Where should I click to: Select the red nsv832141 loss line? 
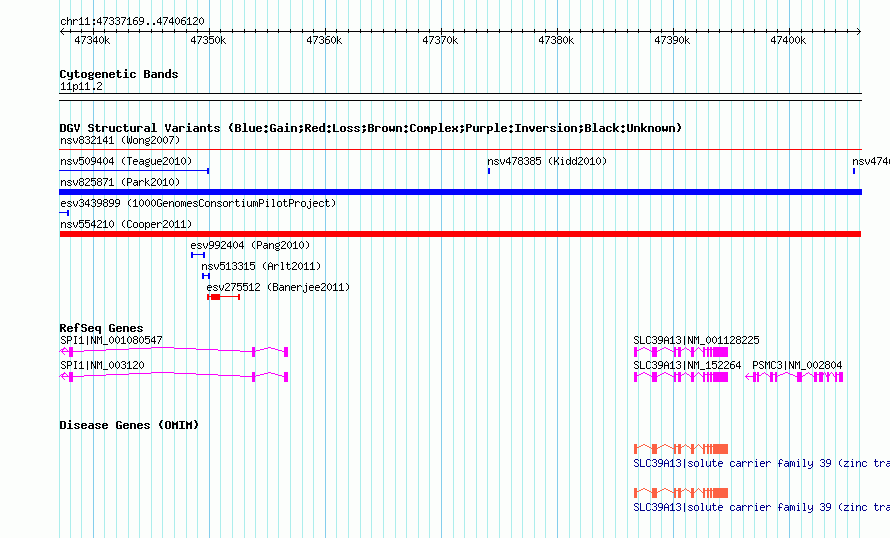(460, 150)
